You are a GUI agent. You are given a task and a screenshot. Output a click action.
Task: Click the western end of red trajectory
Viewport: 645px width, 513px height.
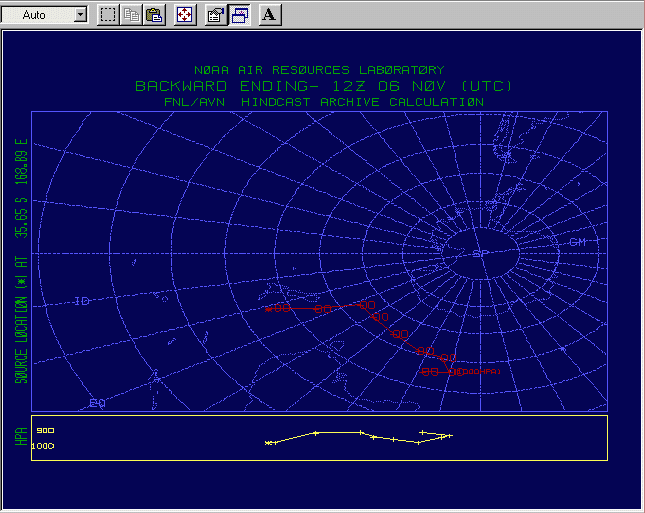point(268,309)
